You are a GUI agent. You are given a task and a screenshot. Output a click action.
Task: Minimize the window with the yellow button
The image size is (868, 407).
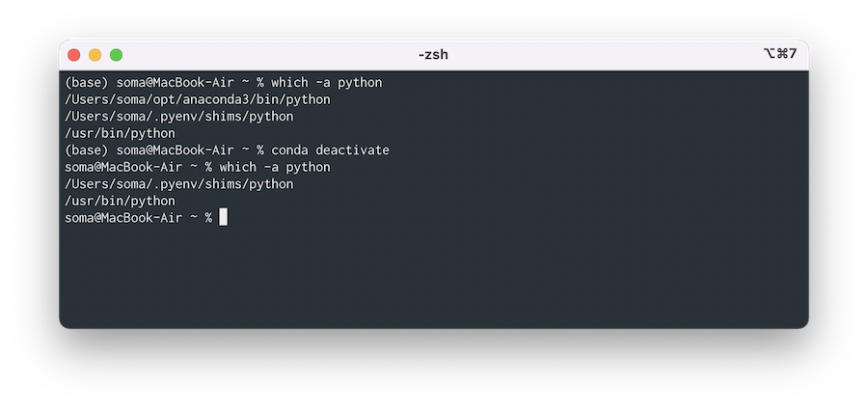click(95, 55)
